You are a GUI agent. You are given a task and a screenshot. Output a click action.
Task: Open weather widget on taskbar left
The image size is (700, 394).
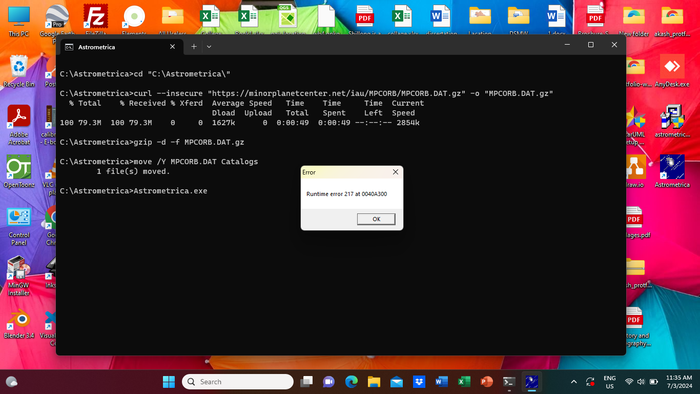pyautogui.click(x=12, y=382)
